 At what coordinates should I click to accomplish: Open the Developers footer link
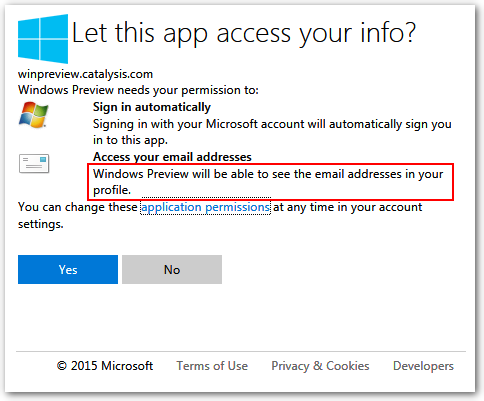click(x=423, y=366)
